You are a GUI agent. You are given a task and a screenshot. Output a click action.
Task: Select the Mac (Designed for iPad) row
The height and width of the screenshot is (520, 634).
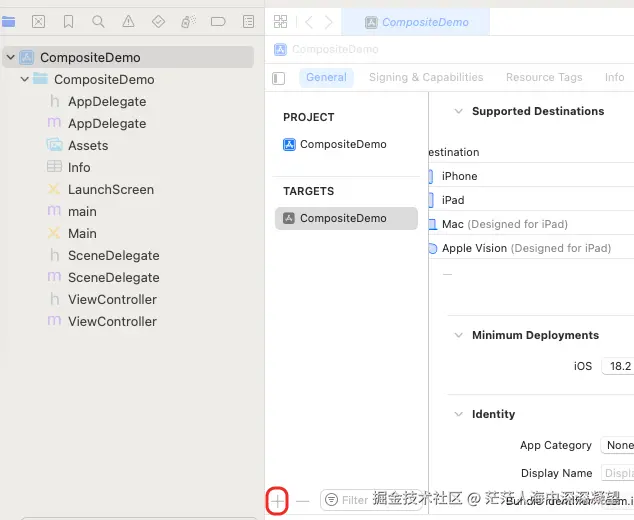pos(531,224)
